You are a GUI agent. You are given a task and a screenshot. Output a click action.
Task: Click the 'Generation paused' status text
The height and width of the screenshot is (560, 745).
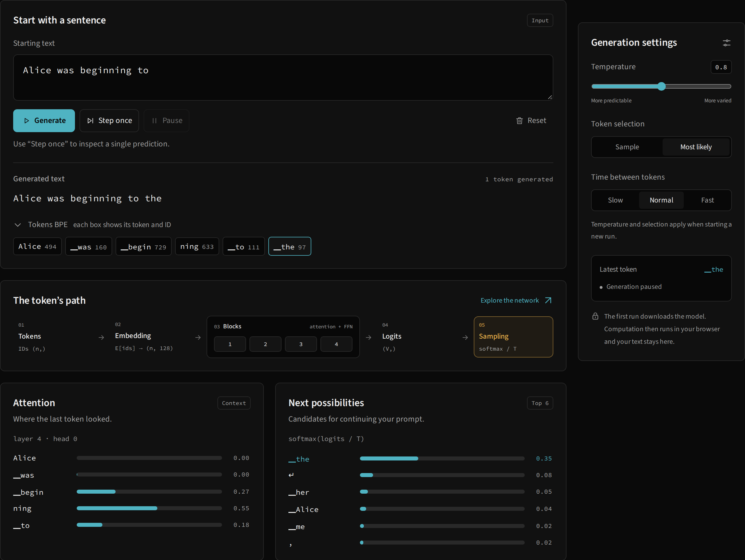tap(634, 287)
